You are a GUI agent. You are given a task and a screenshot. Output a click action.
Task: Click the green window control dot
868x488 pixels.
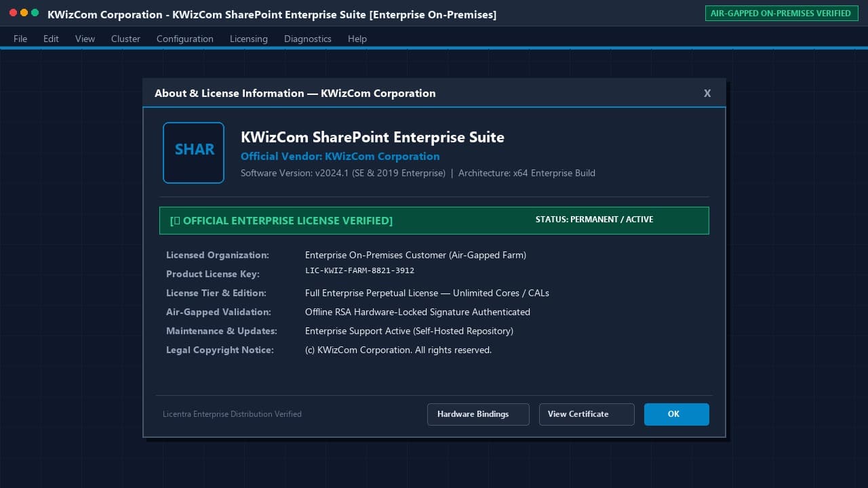[x=35, y=13]
